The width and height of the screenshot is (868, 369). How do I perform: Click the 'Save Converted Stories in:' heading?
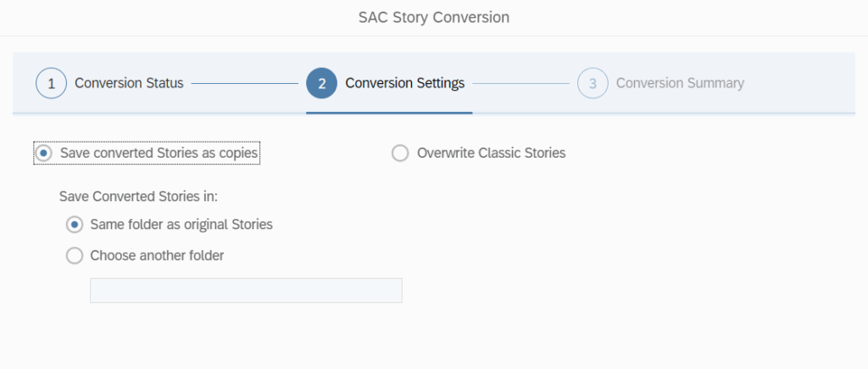pos(139,196)
